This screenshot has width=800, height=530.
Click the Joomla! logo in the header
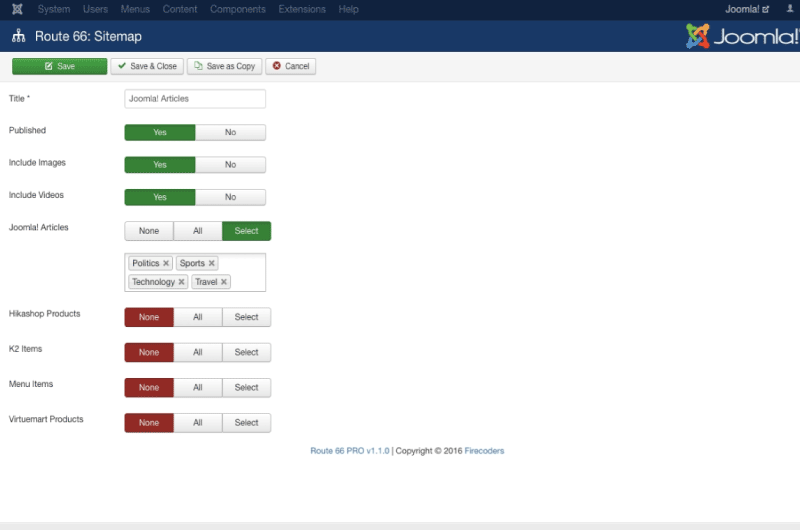(x=742, y=36)
